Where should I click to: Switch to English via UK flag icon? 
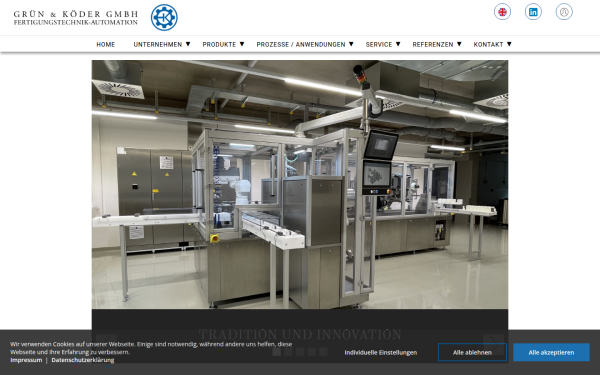click(502, 12)
